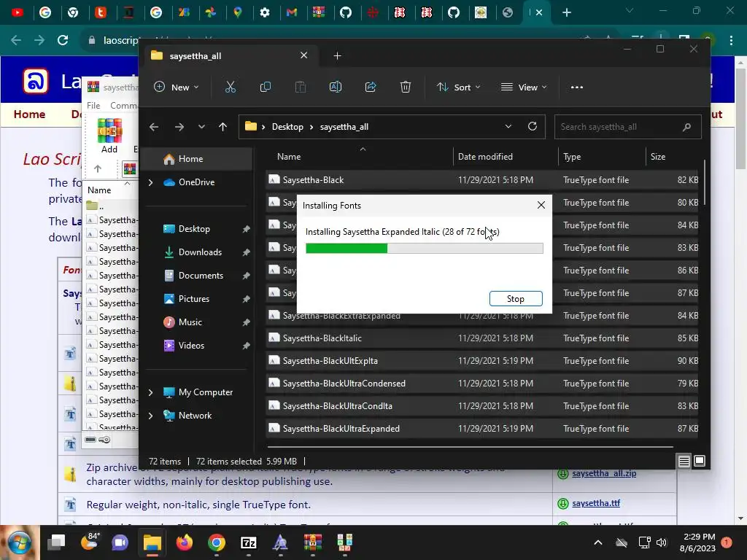Go up one folder level

[x=222, y=127]
